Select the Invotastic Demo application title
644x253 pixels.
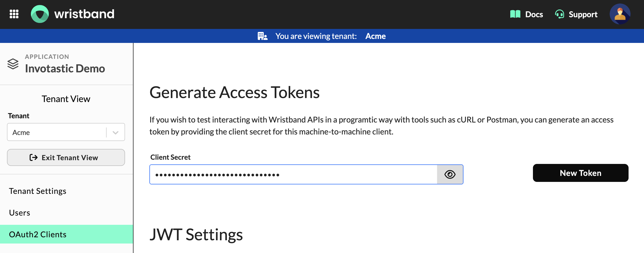[x=65, y=68]
